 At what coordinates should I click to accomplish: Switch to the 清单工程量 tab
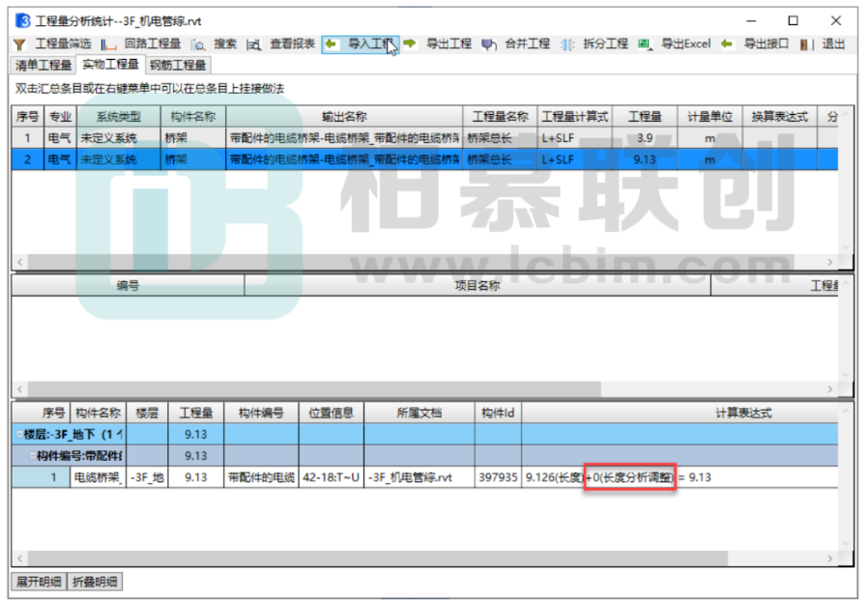click(x=43, y=66)
